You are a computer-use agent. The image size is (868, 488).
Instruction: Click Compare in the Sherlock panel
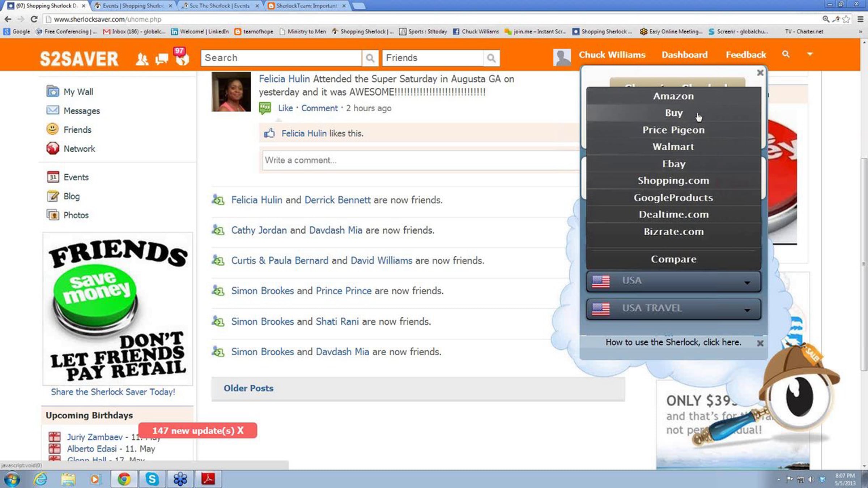click(x=673, y=259)
